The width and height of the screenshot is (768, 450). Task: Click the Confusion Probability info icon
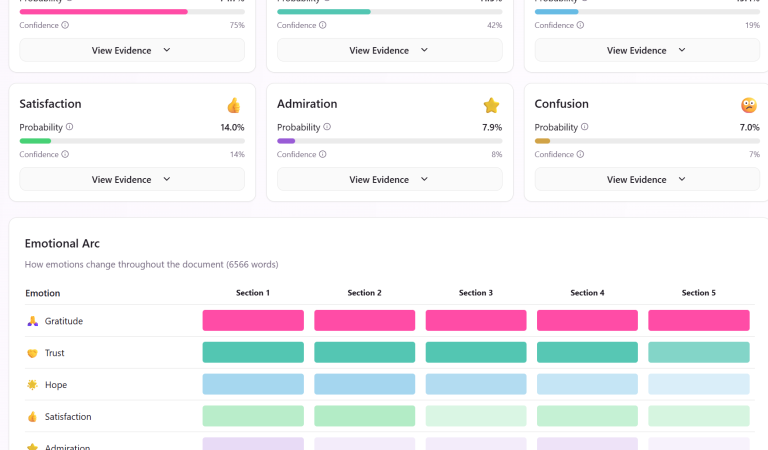pos(585,127)
